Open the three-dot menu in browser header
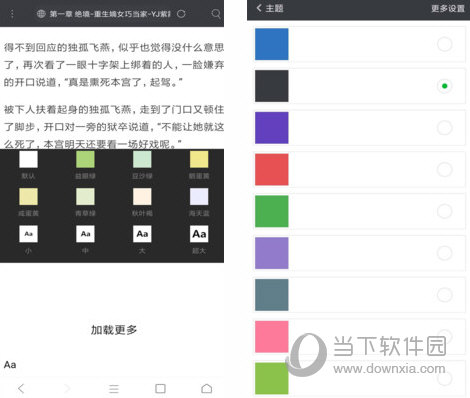470x398 pixels. point(12,14)
